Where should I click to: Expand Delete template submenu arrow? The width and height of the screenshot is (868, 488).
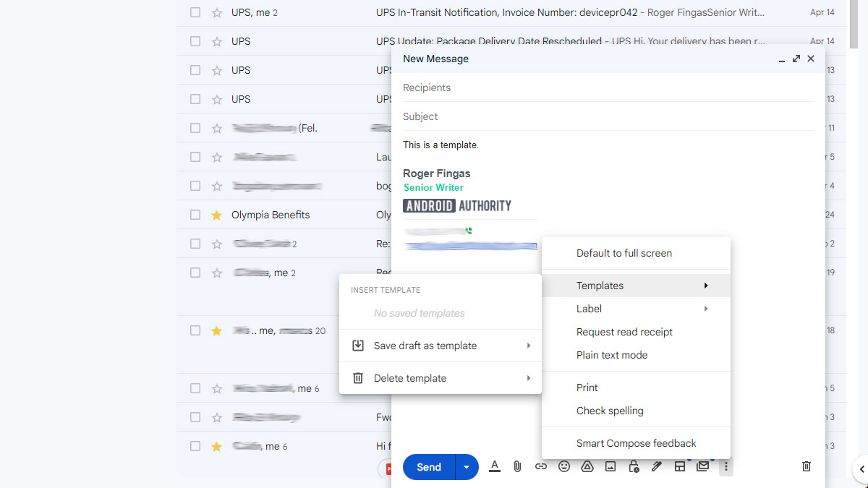click(x=529, y=378)
